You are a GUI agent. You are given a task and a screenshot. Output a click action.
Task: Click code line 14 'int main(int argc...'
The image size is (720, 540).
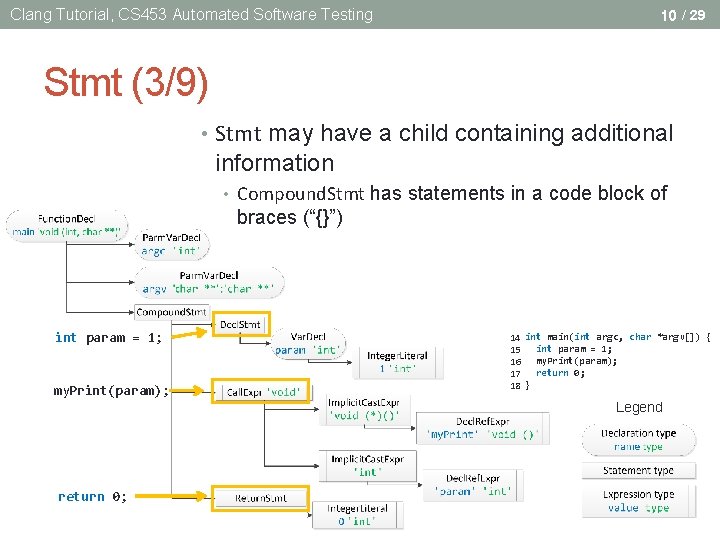click(610, 337)
